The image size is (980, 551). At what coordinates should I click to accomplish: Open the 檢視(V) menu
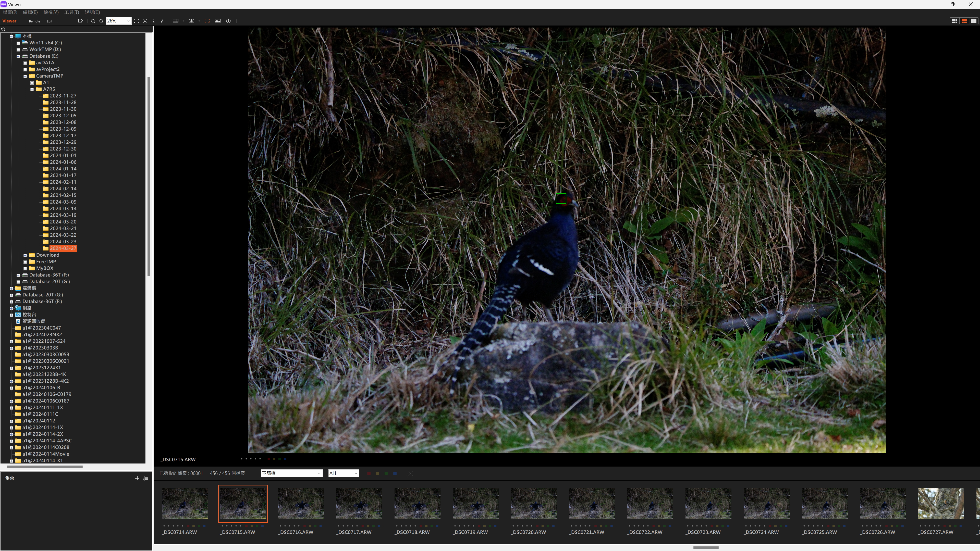tap(51, 12)
